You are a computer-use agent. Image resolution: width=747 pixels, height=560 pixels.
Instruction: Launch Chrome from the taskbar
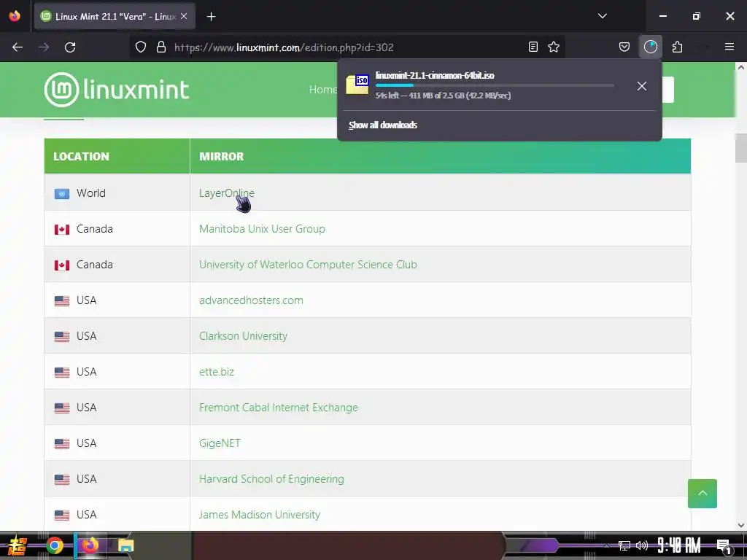54,545
